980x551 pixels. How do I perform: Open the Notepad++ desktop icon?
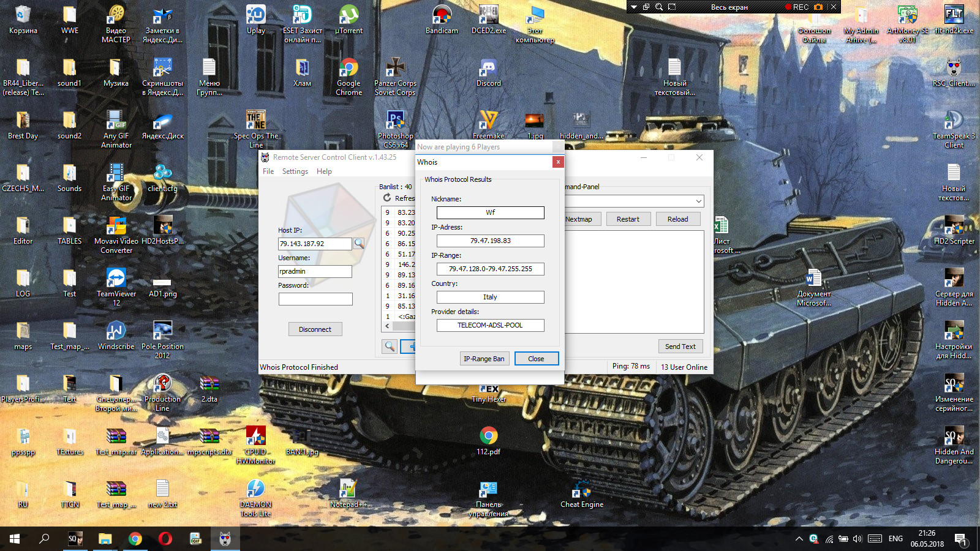pos(349,495)
